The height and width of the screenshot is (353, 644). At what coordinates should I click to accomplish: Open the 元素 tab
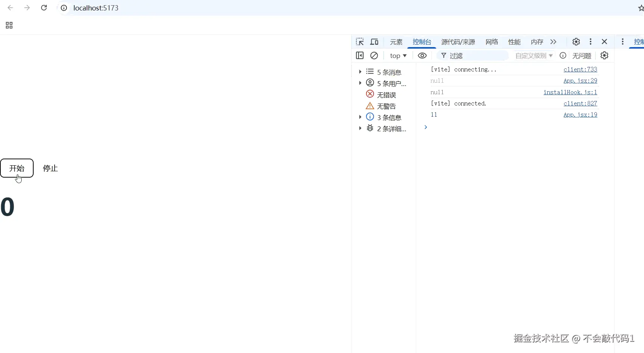pos(396,42)
